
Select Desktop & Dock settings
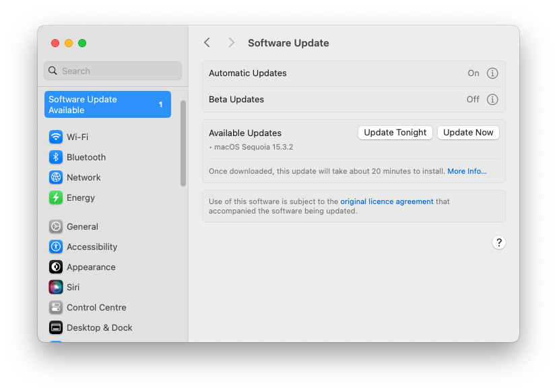click(56, 327)
